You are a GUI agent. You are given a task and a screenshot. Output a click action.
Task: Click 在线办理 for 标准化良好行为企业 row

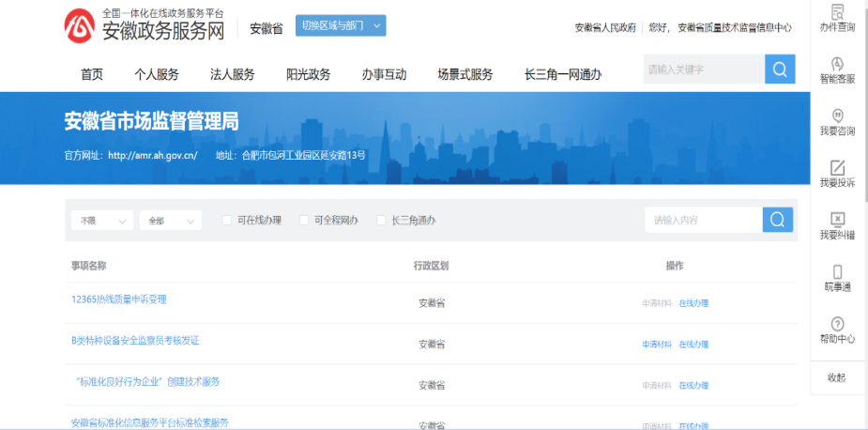693,386
